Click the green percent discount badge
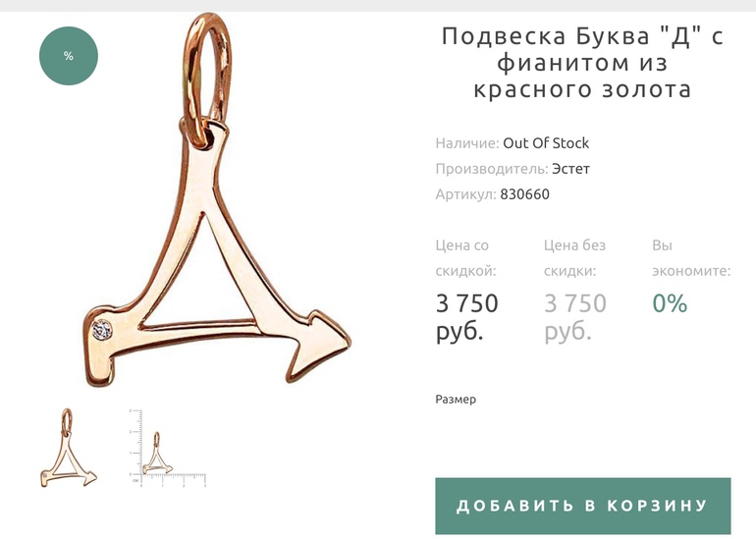 pos(69,56)
